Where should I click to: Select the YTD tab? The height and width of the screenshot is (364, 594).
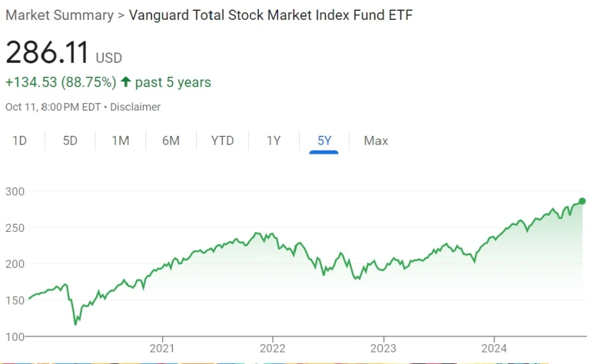click(222, 141)
